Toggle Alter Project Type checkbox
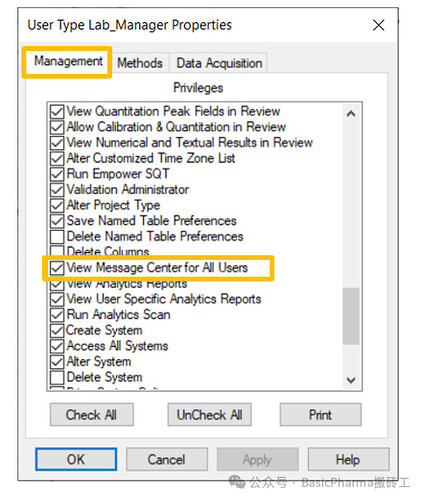Viewport: 424px width, 500px height. pyautogui.click(x=57, y=205)
